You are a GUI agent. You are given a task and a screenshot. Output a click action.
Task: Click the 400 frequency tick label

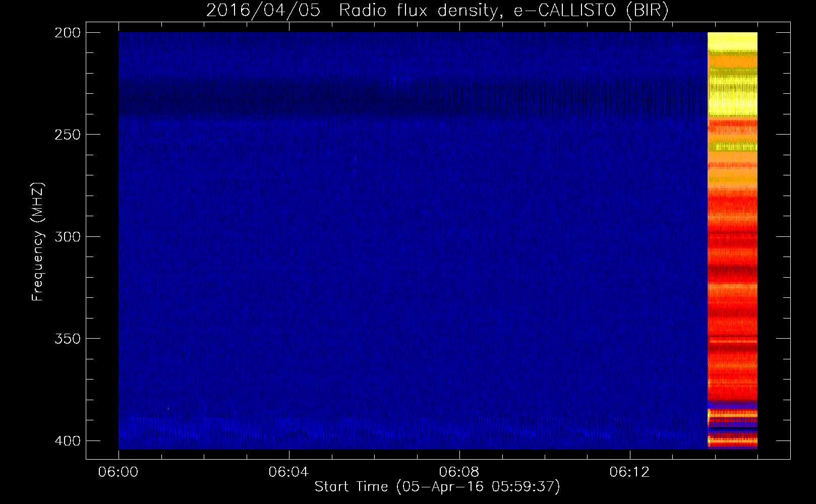[x=67, y=441]
